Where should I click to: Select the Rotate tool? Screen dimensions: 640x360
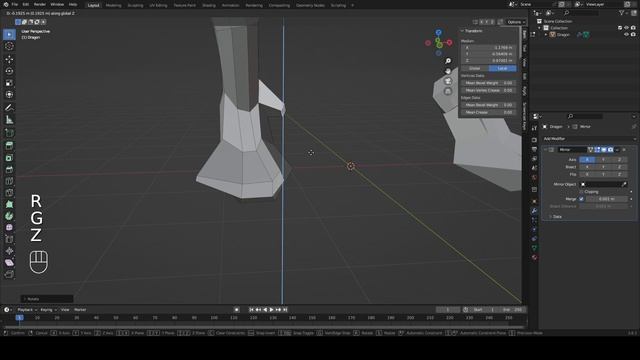[9, 71]
